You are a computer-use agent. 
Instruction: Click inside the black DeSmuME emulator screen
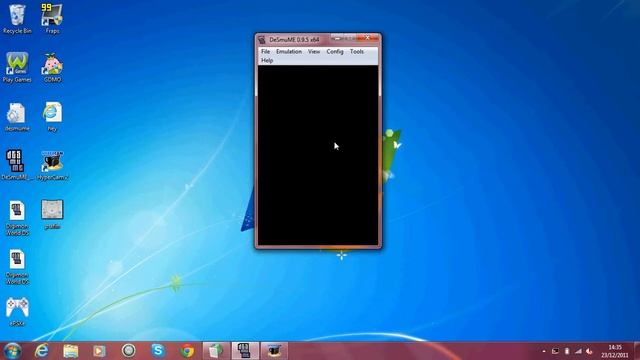[318, 155]
